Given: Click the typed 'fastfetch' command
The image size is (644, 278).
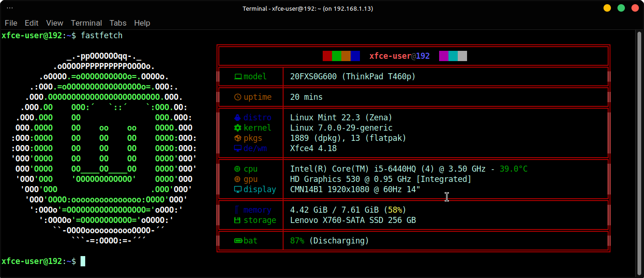Looking at the screenshot, I should point(102,35).
